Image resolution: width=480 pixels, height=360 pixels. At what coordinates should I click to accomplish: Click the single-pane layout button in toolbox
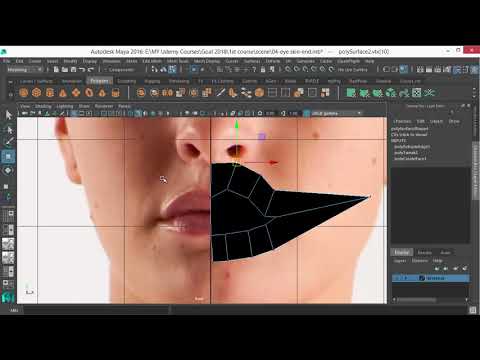[8, 215]
